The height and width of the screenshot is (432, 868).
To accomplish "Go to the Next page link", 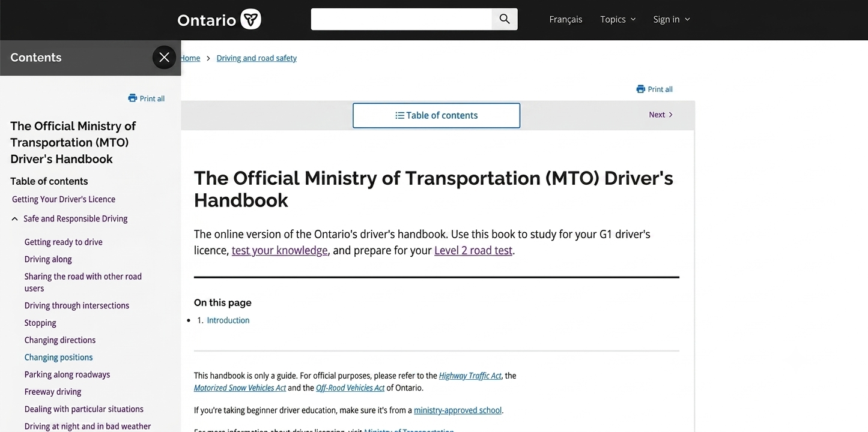I will [x=660, y=115].
